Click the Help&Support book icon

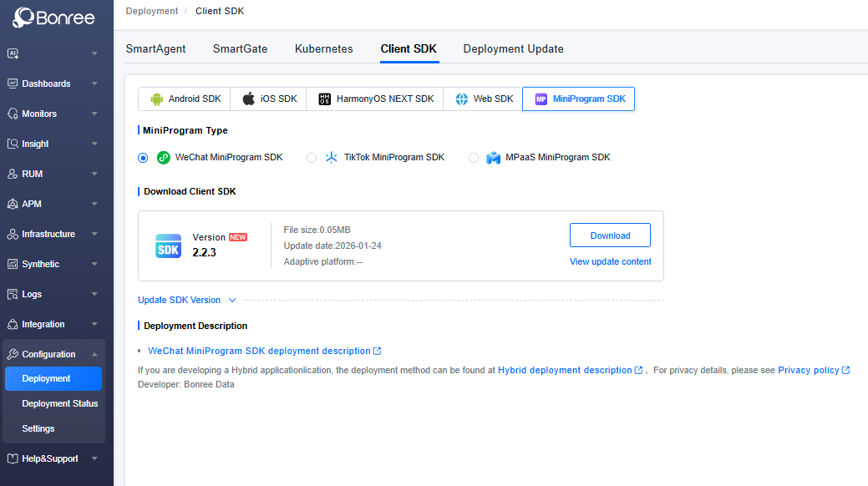click(13, 458)
